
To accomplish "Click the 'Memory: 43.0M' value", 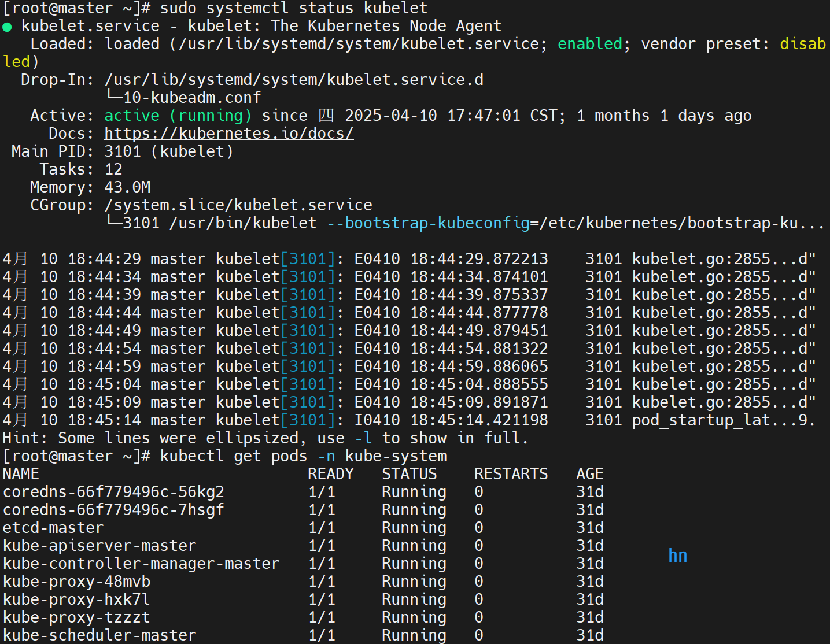I will pyautogui.click(x=127, y=187).
